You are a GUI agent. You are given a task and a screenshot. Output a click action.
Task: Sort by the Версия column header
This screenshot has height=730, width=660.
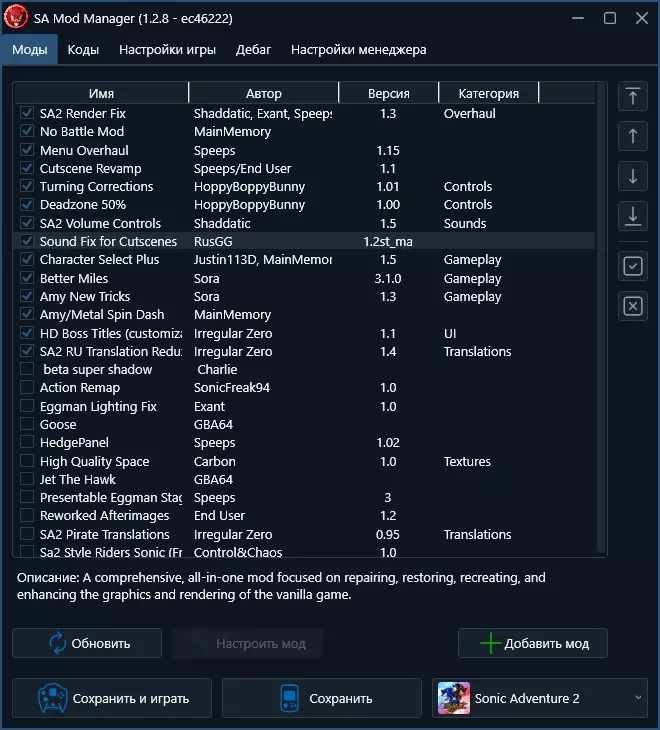389,94
